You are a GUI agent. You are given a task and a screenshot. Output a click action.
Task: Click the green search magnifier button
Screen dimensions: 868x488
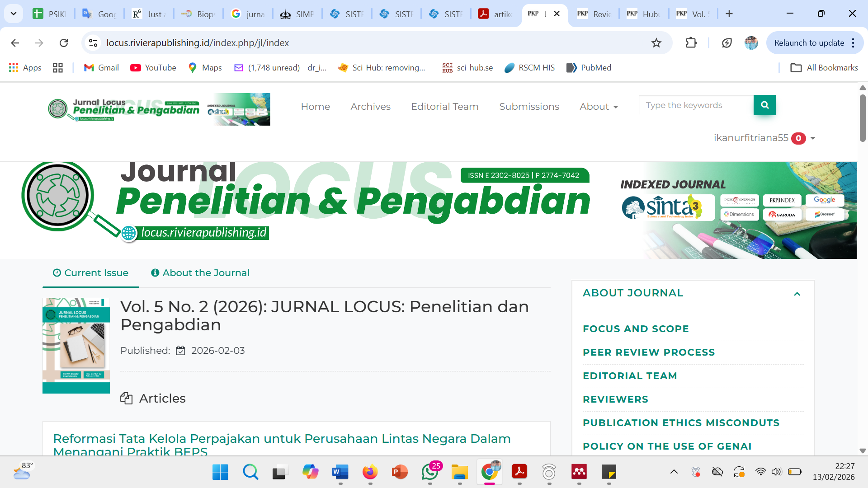tap(764, 105)
